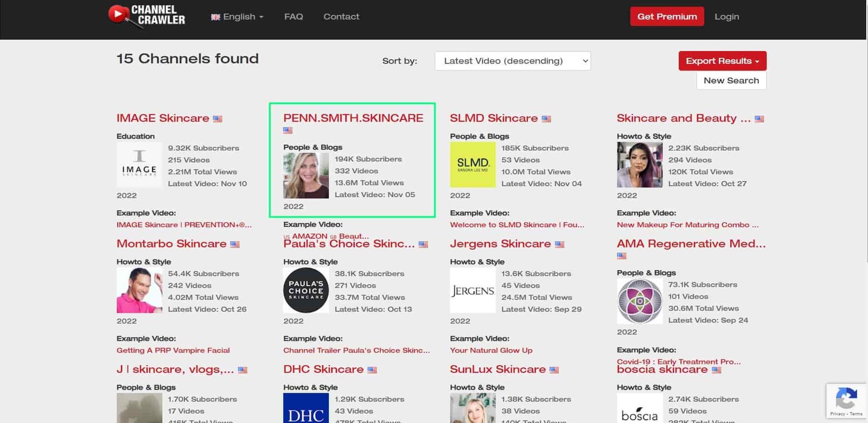Open example video 'Your Natural Glow Up'
The width and height of the screenshot is (868, 423).
(491, 350)
